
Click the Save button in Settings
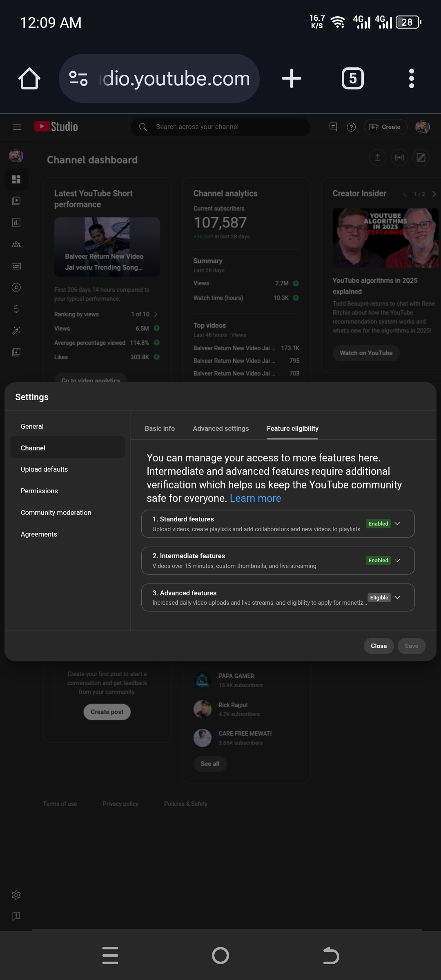pos(412,646)
